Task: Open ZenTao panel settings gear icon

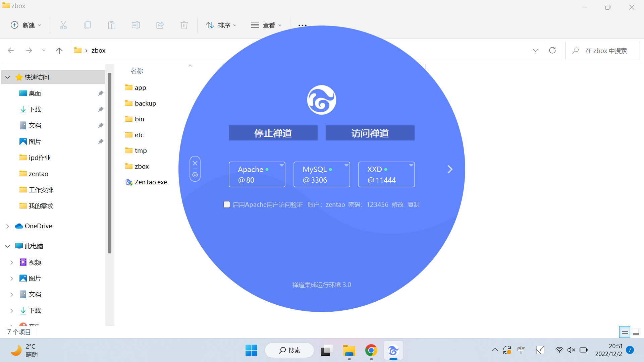Action: (195, 175)
